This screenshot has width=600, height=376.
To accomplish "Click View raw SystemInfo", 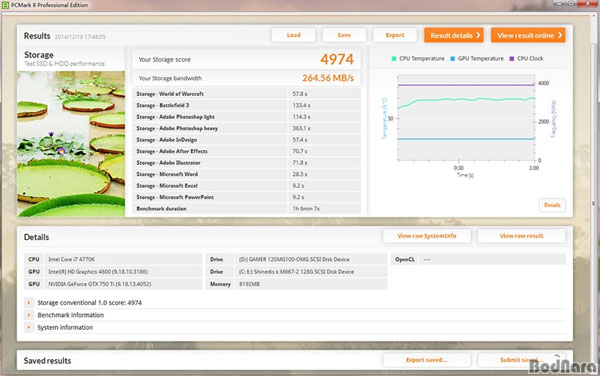I will (427, 236).
